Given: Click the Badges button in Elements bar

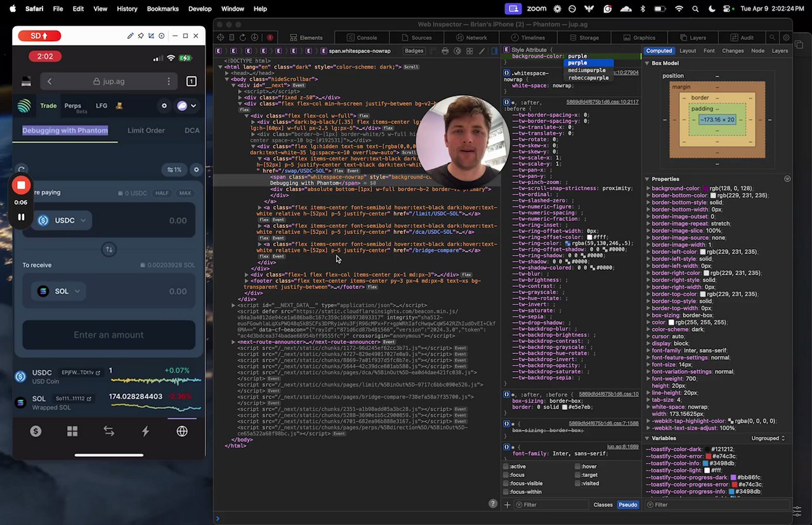Looking at the screenshot, I should tap(414, 51).
